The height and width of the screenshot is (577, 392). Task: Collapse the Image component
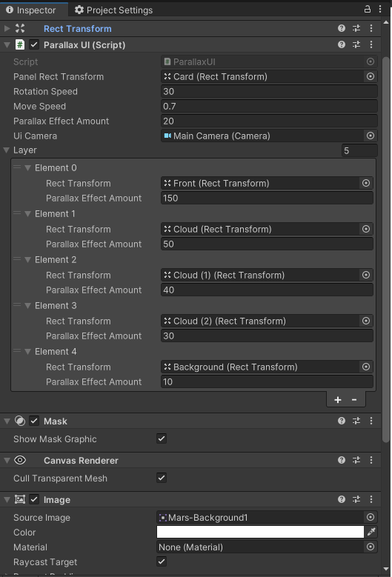[7, 500]
